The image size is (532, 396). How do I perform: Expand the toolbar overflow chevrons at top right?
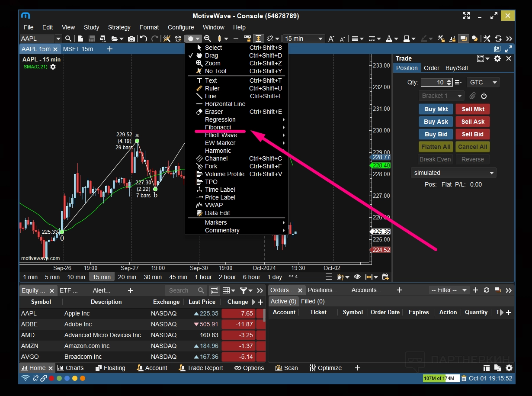(x=509, y=39)
